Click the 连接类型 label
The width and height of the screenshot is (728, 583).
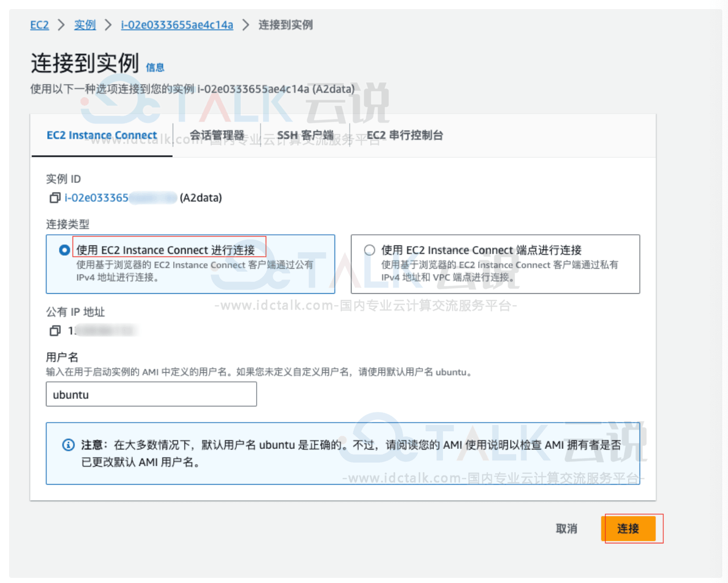(x=68, y=224)
